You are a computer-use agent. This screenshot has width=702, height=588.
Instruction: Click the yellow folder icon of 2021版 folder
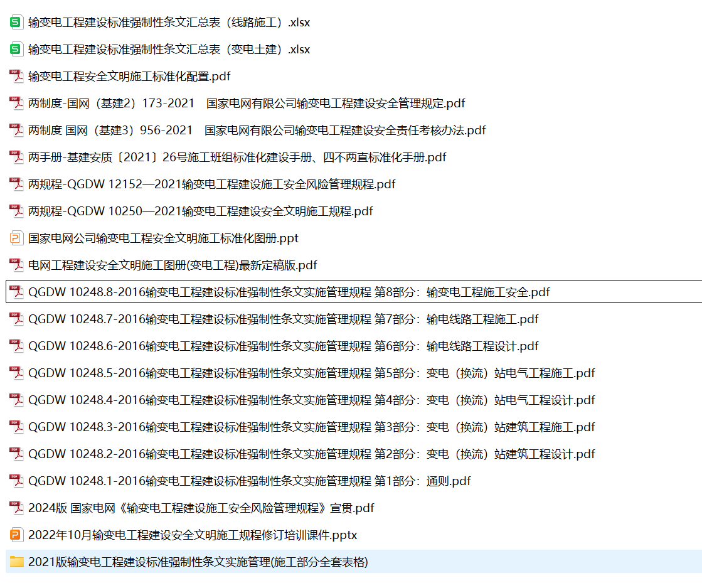click(x=16, y=562)
